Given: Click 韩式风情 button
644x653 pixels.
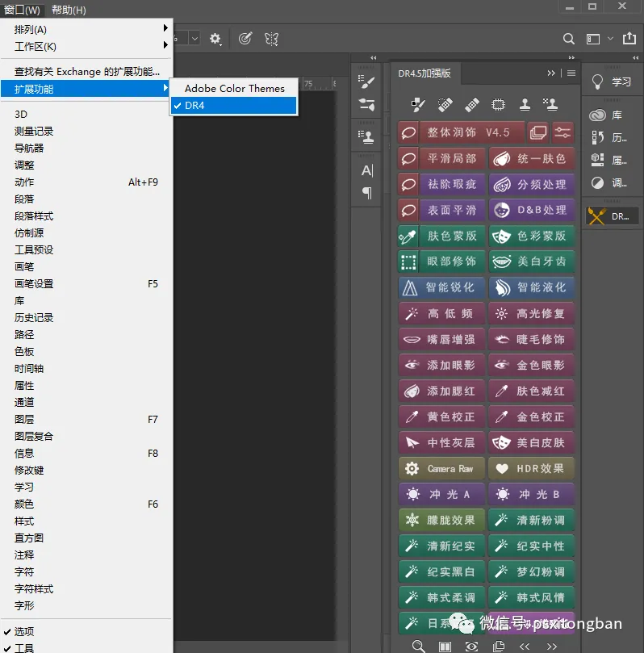Looking at the screenshot, I should tap(532, 597).
